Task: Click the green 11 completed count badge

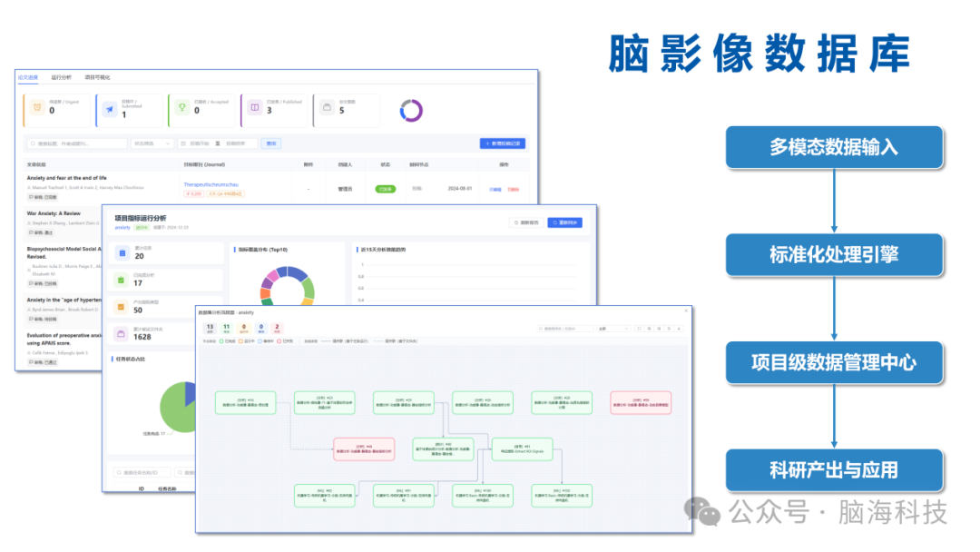Action: coord(226,328)
